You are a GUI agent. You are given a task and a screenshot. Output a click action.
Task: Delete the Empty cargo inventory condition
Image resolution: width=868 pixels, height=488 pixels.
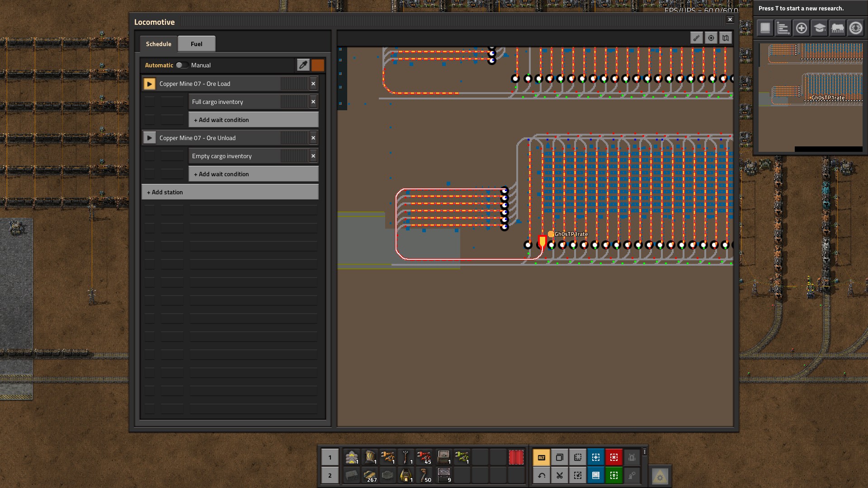tap(313, 156)
